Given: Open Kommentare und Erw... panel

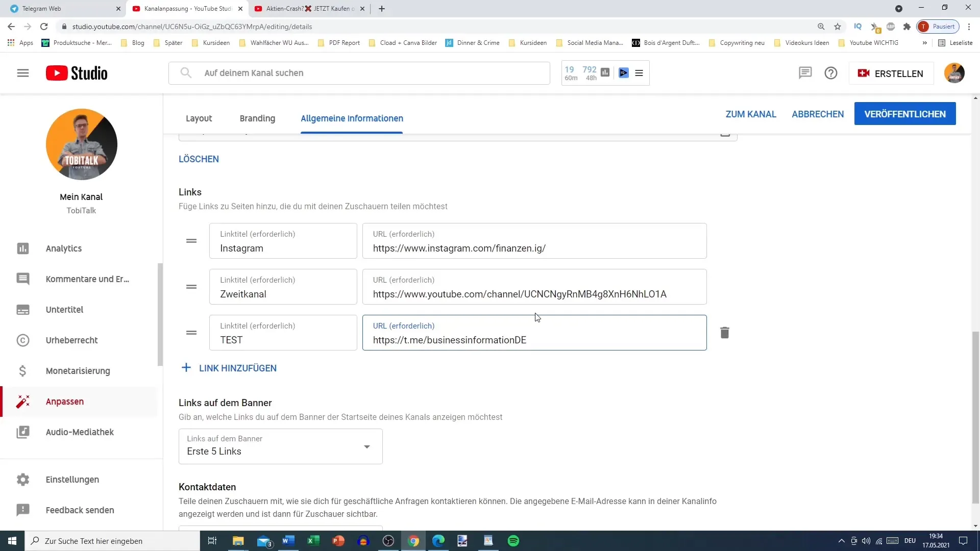Looking at the screenshot, I should (87, 279).
